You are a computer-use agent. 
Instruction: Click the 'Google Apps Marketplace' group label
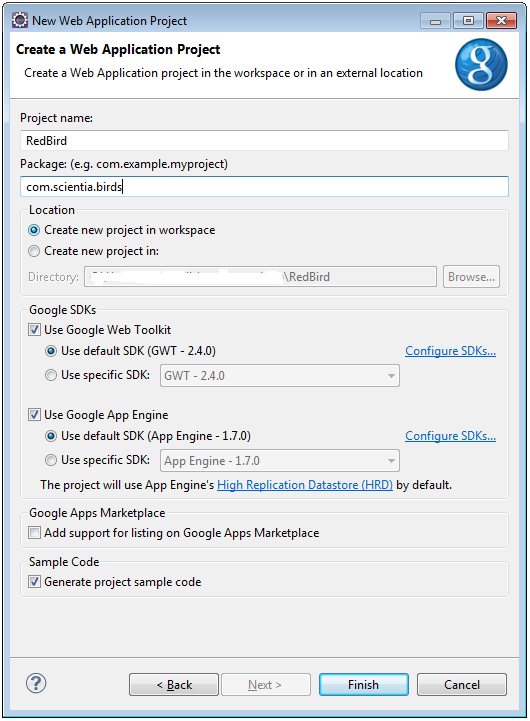[97, 513]
